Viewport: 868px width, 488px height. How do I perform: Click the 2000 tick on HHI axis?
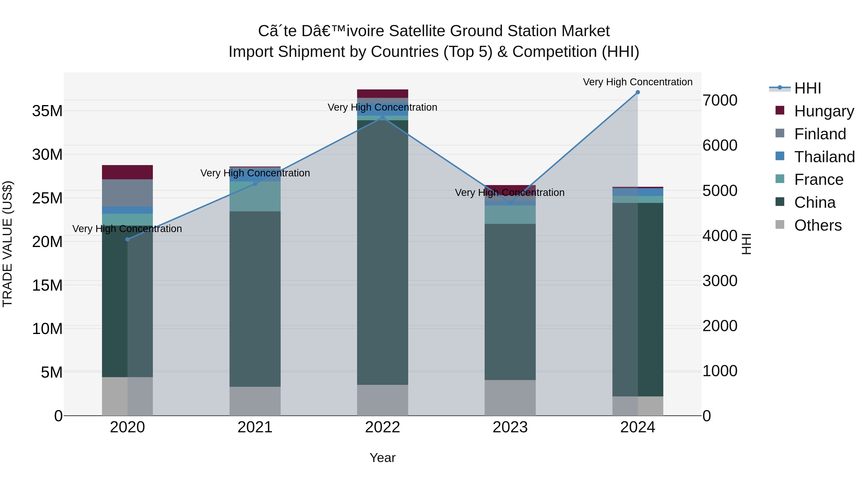720,326
